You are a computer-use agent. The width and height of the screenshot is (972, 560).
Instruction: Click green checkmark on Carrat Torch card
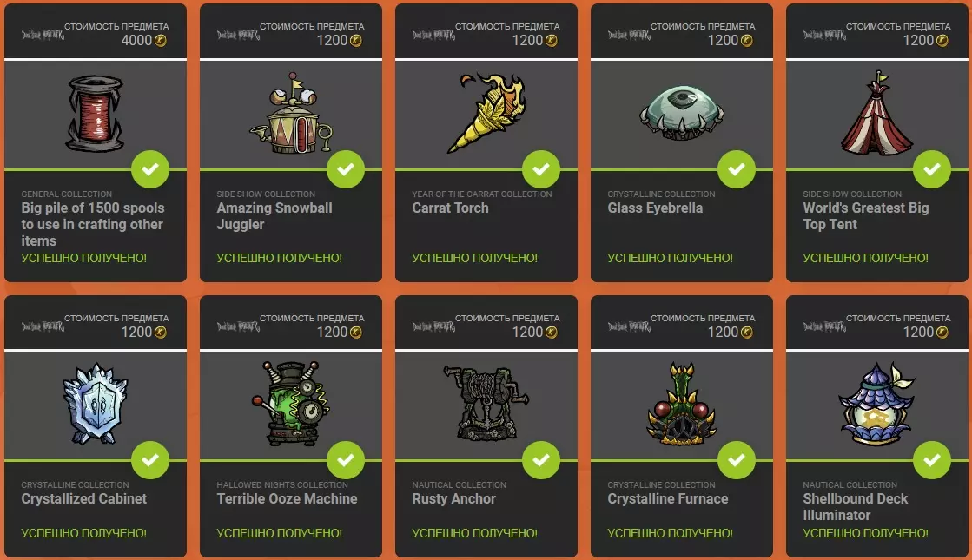(x=541, y=169)
